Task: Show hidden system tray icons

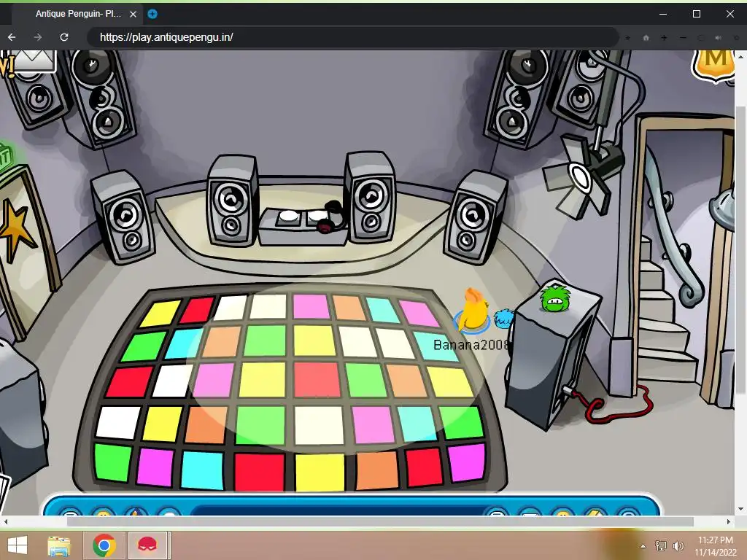Action: pyautogui.click(x=643, y=546)
